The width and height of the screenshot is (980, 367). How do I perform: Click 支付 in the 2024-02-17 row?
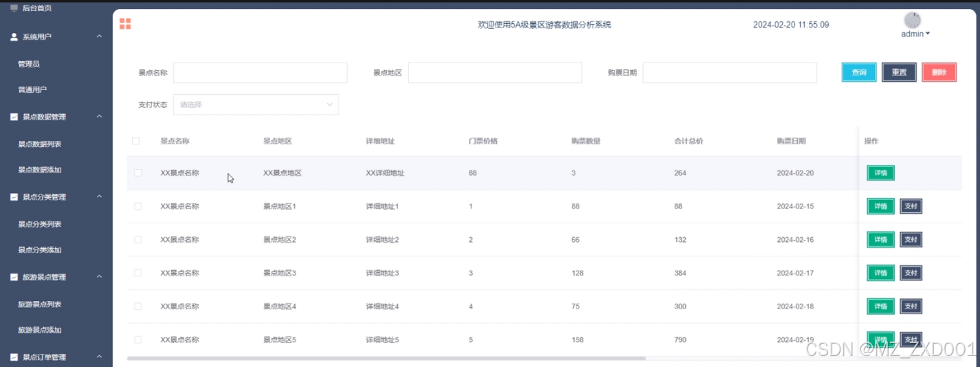(911, 273)
